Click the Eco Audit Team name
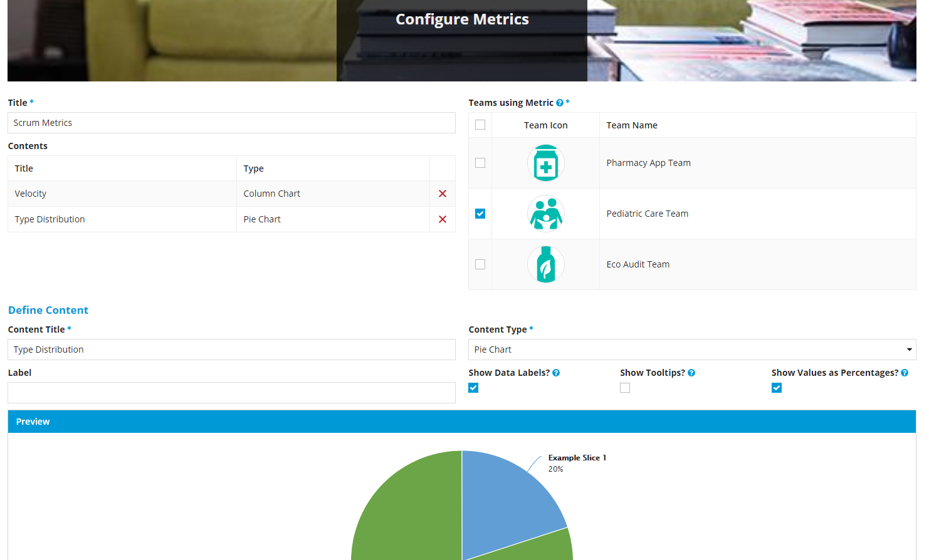Viewport: 929px width, 560px height. 638,264
